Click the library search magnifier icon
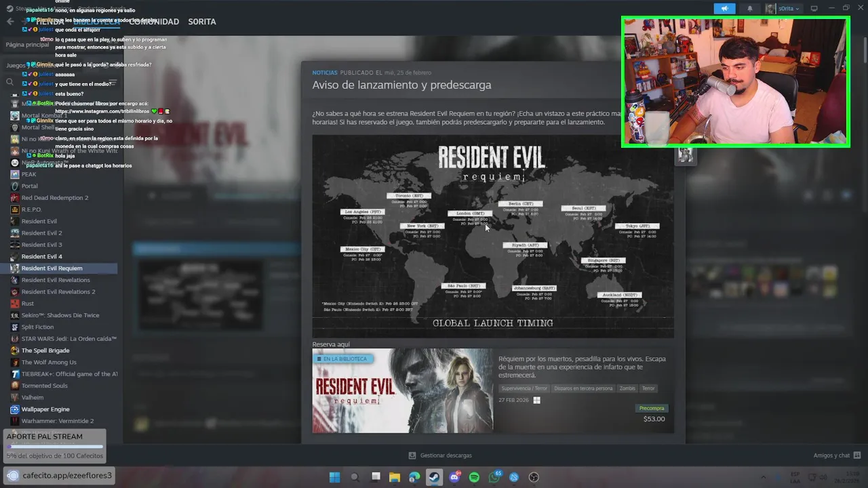Screen dimensions: 868x488 (9, 82)
